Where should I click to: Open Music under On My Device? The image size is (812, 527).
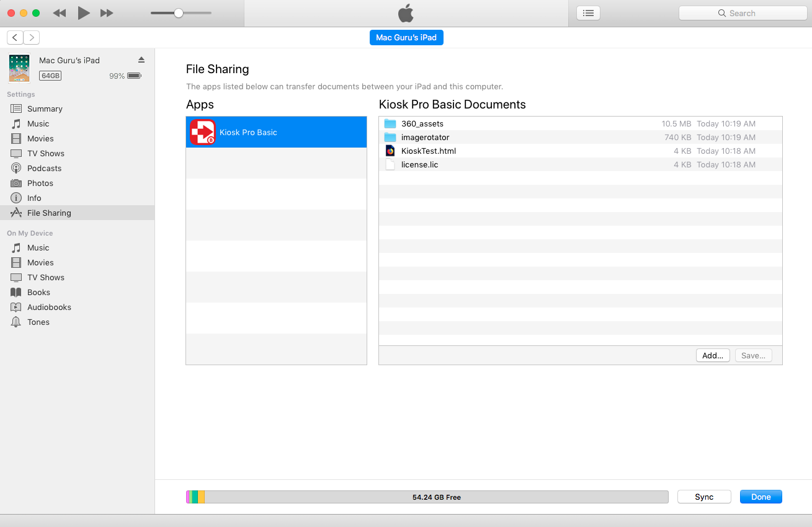77,247
